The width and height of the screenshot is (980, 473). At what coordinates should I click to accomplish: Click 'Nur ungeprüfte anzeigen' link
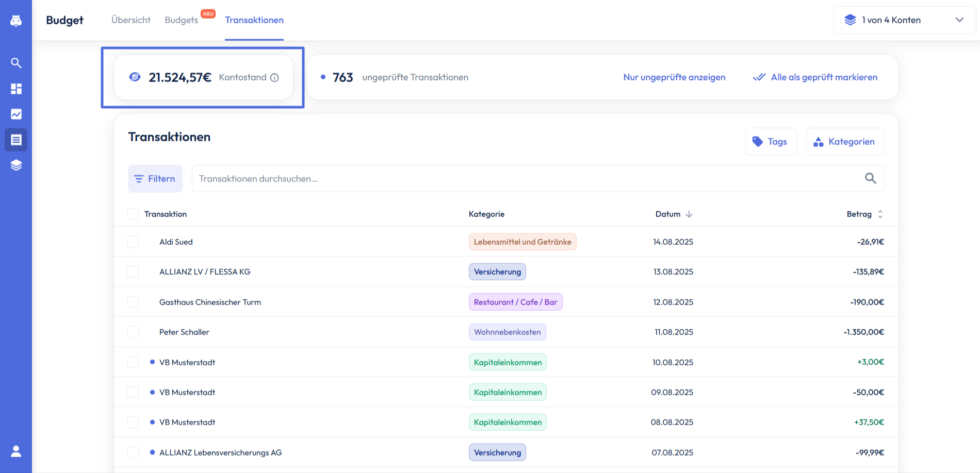pos(674,77)
